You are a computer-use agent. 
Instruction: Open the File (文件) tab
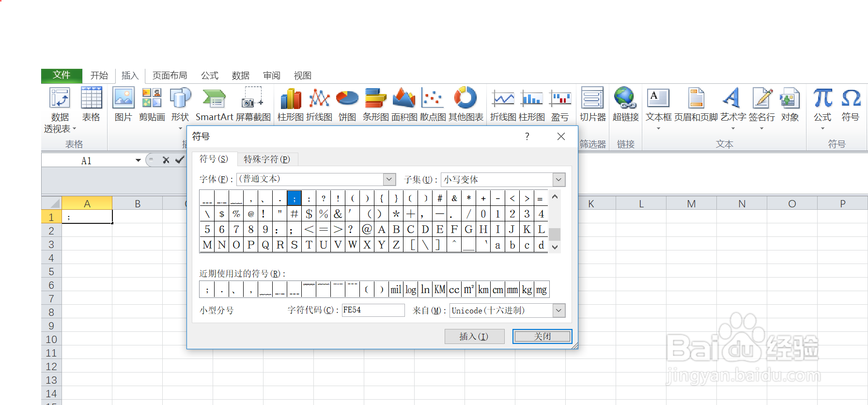[62, 75]
